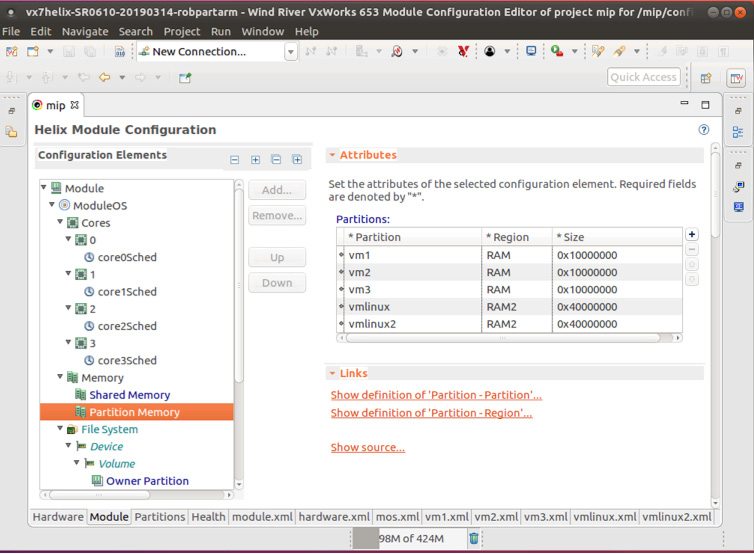Click the vm2 size value 0x10000000

tap(617, 273)
